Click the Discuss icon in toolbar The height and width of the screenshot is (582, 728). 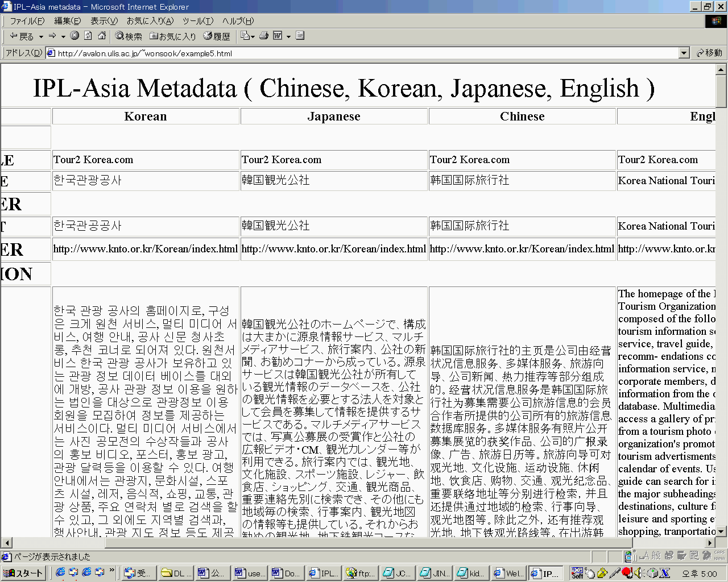click(300, 36)
